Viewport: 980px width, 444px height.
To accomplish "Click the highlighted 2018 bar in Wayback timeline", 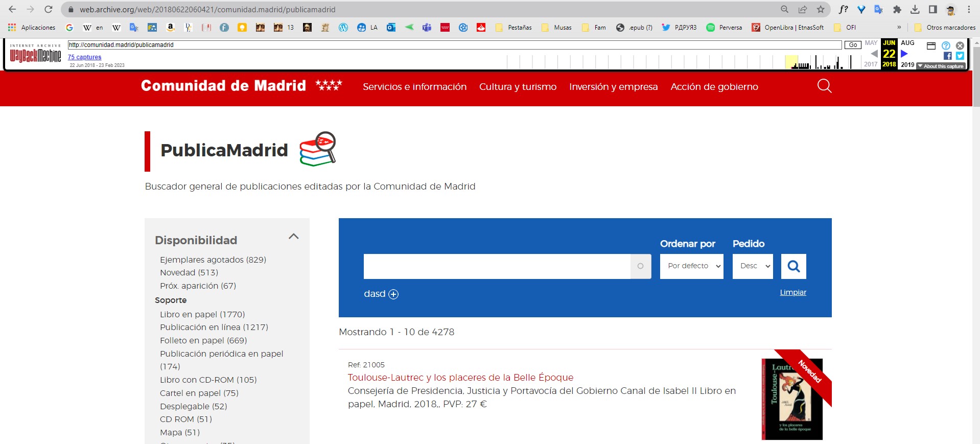I will coord(791,62).
